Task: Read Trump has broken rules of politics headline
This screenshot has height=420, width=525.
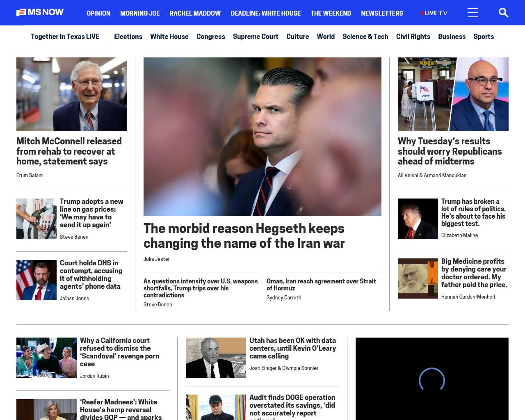Action: point(473,212)
